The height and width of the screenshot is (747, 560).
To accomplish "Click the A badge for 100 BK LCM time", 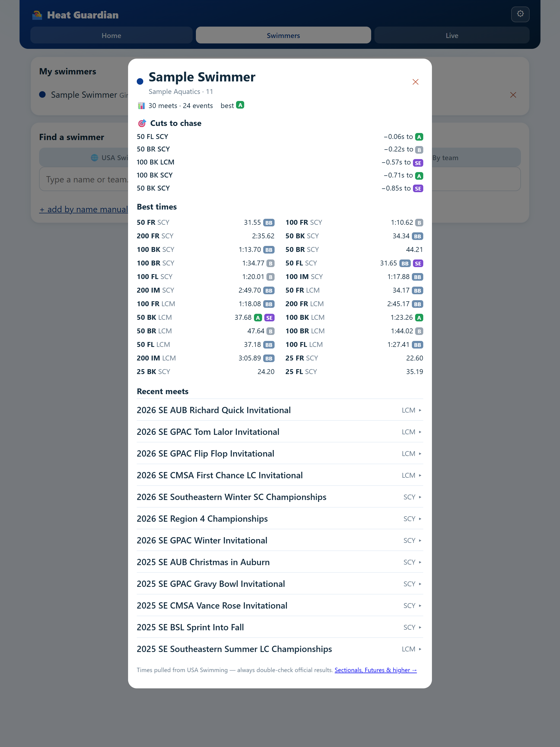I will coord(419,317).
